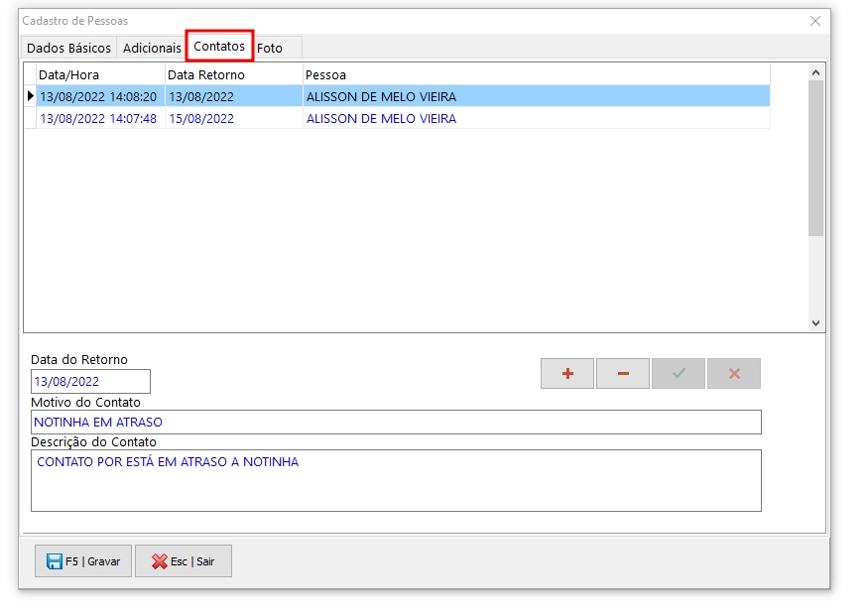Select the contact row from 13/08/2022 14:08:20
868x614 pixels.
point(97,96)
